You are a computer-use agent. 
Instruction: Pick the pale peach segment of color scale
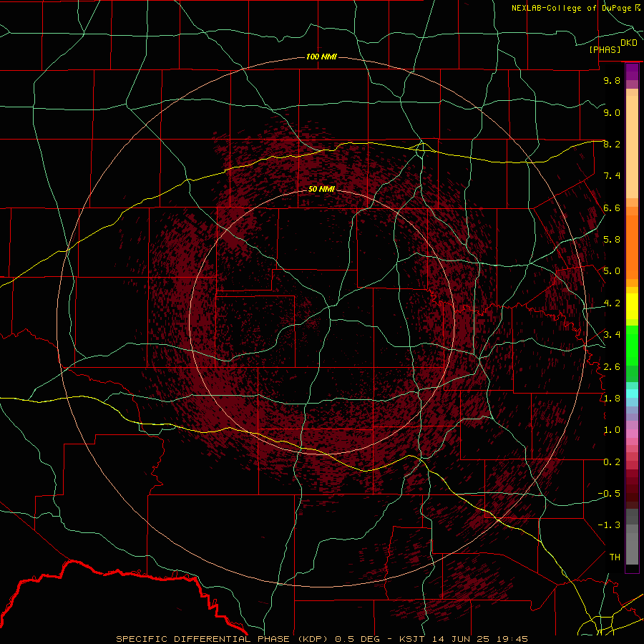pos(632,147)
